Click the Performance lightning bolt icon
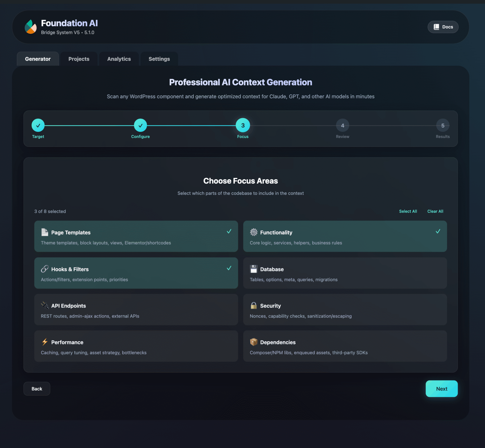This screenshot has width=485, height=448. pyautogui.click(x=45, y=342)
